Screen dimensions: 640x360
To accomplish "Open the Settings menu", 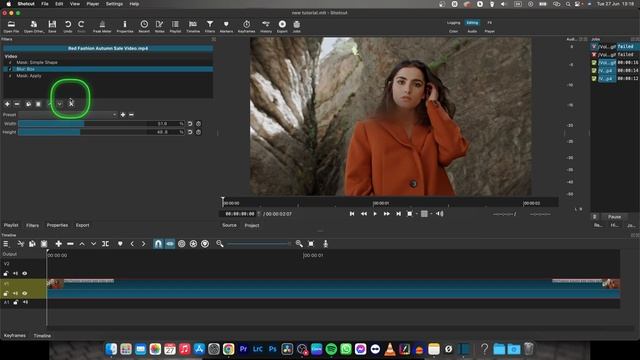I will coord(114,4).
